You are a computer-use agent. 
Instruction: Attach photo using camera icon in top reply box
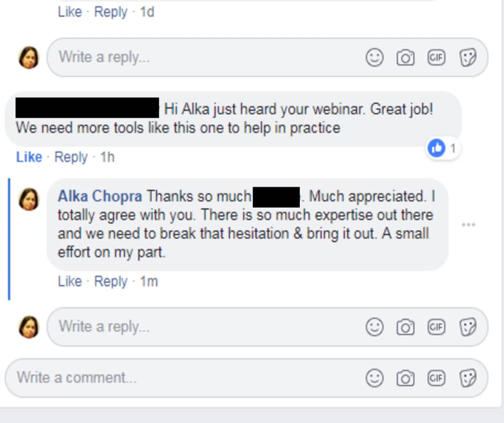coord(405,57)
